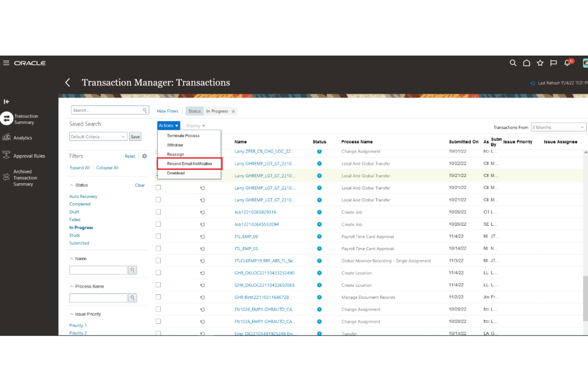This screenshot has height=392, width=588.
Task: Collapse the Status filter section
Action: click(x=72, y=185)
